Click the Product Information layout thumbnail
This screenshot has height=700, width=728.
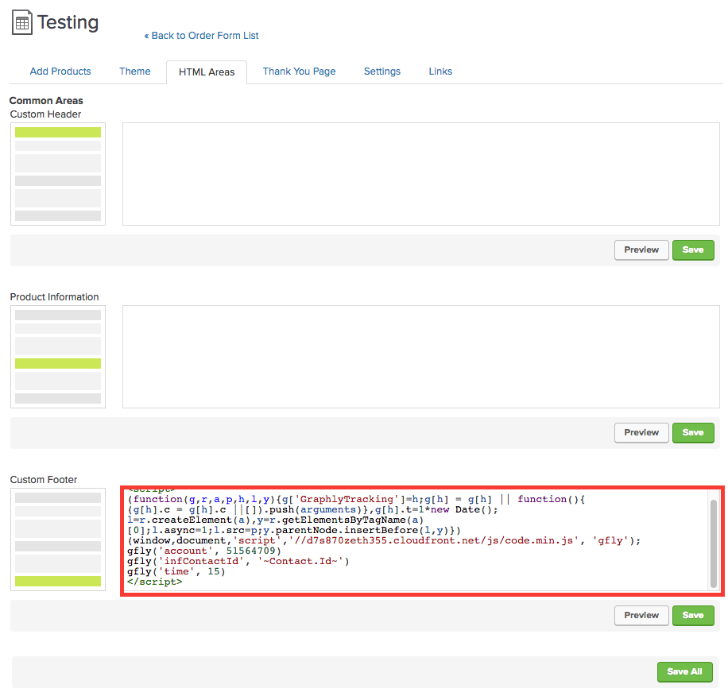[58, 357]
